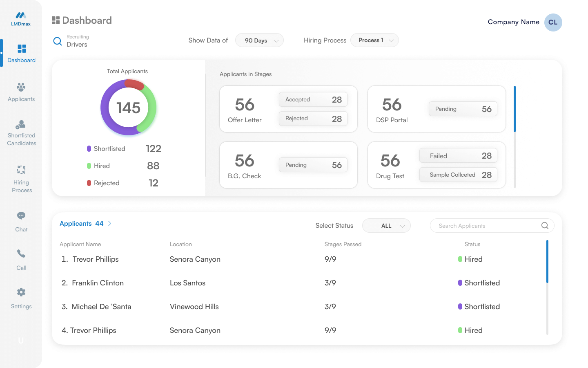This screenshot has height=368, width=588.
Task: Click the CL company avatar
Action: click(x=553, y=22)
